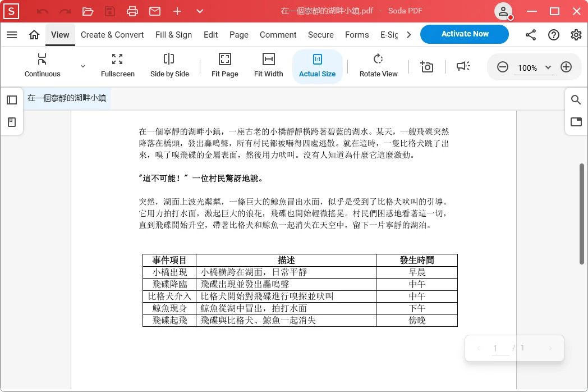588x392 pixels.
Task: Open the page thumbnails panel
Action: click(x=12, y=99)
